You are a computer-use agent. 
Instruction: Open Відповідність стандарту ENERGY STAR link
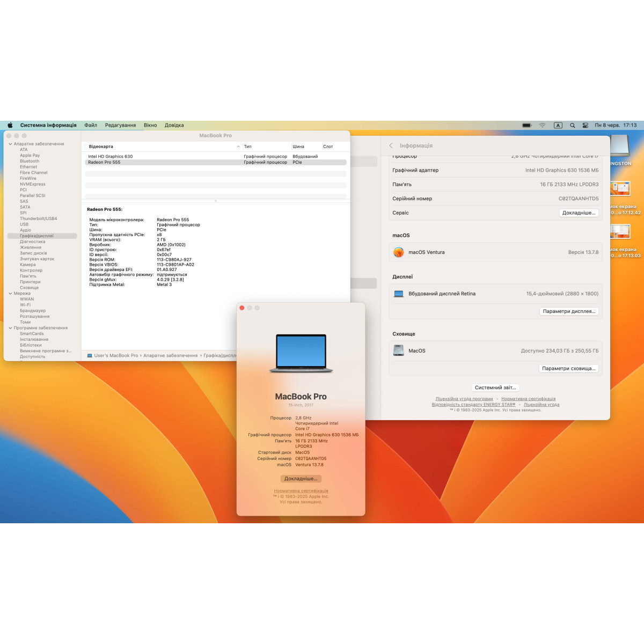tap(473, 405)
